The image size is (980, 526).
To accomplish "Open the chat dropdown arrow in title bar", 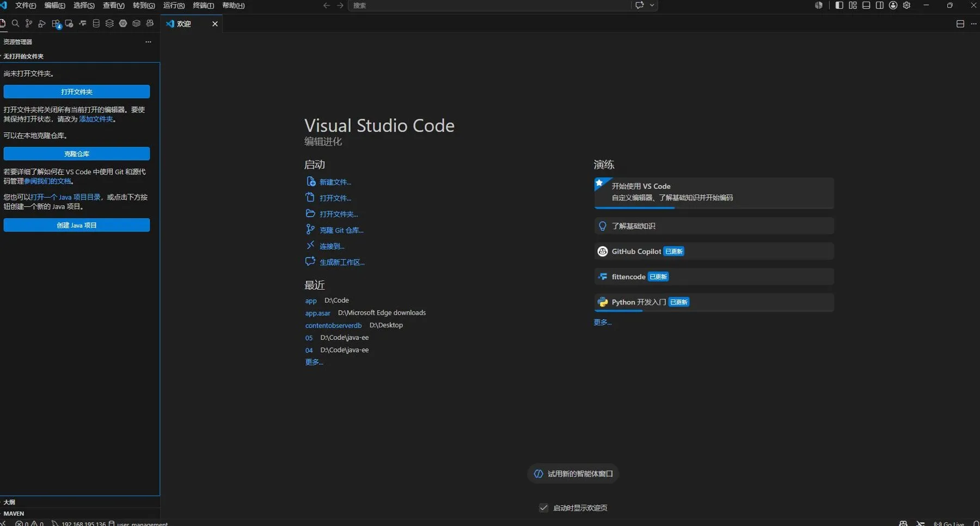I will click(652, 5).
